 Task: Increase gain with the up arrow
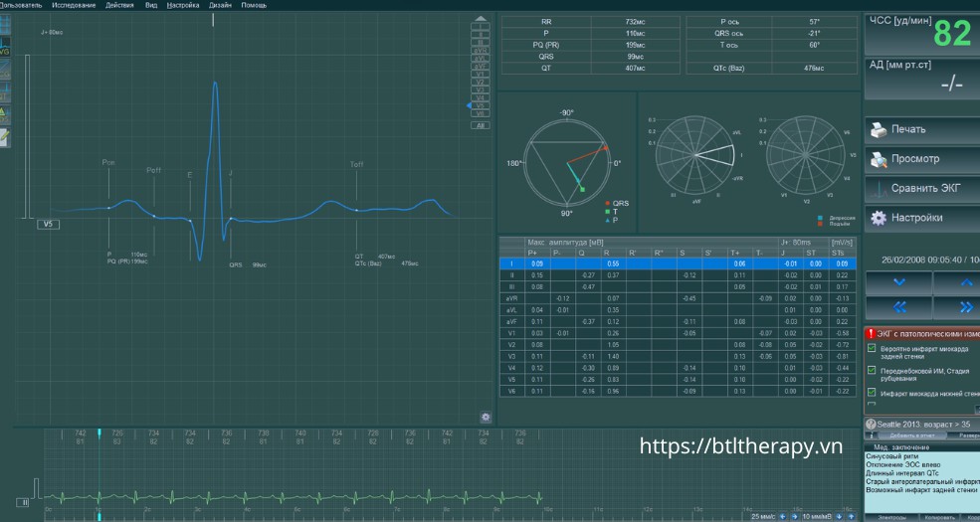[x=851, y=516]
